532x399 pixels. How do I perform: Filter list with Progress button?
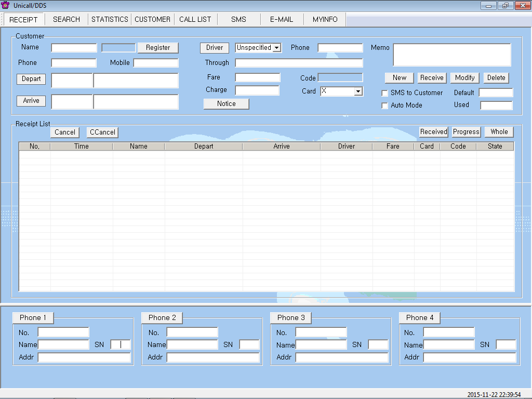coord(466,132)
